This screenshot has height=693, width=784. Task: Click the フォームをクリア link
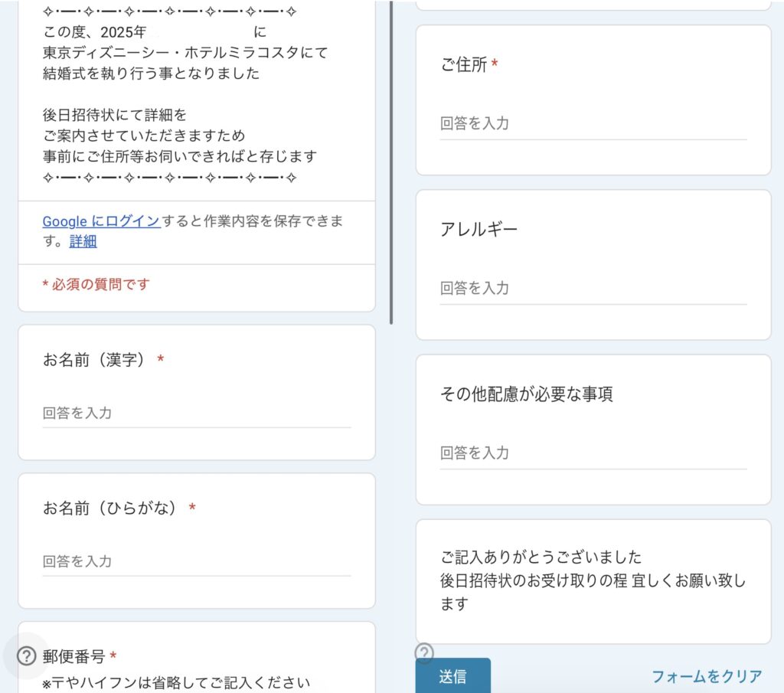[x=706, y=676]
